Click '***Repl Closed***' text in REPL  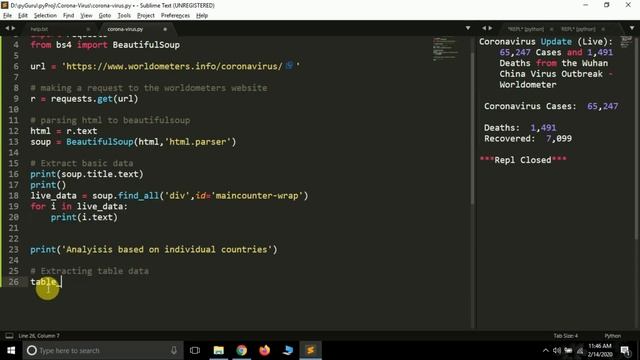(x=523, y=160)
